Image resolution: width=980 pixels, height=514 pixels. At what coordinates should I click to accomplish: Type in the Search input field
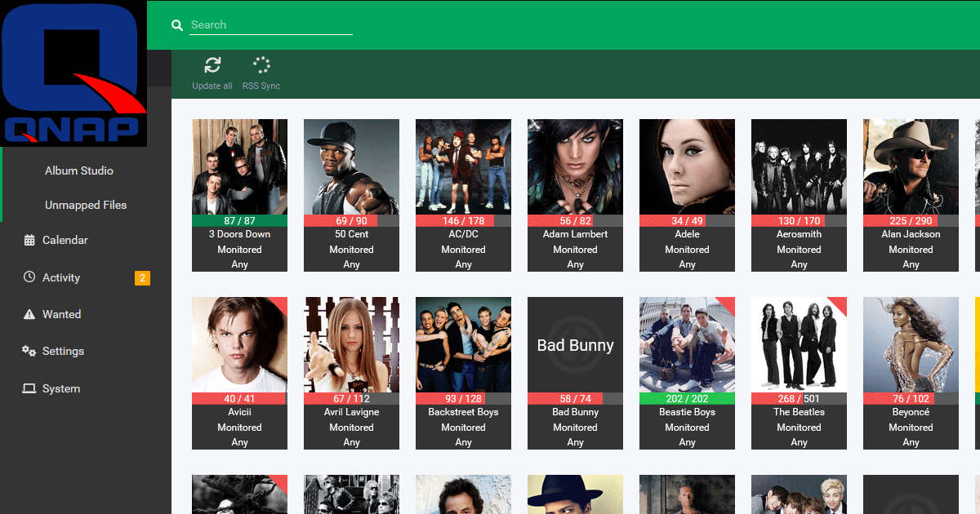pos(271,25)
